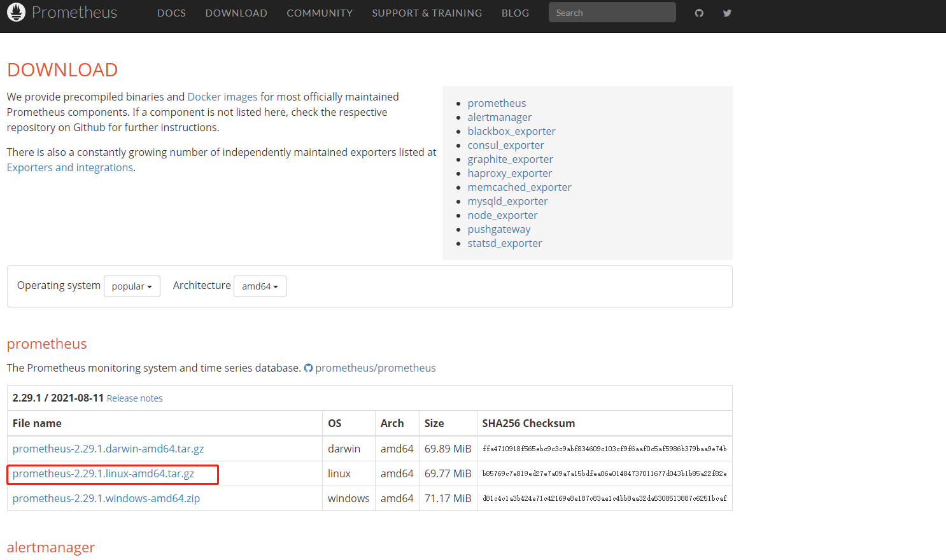Download prometheus-2.29.1.darwin-amd64.tar.gz
Image resolution: width=946 pixels, height=560 pixels.
pos(108,449)
